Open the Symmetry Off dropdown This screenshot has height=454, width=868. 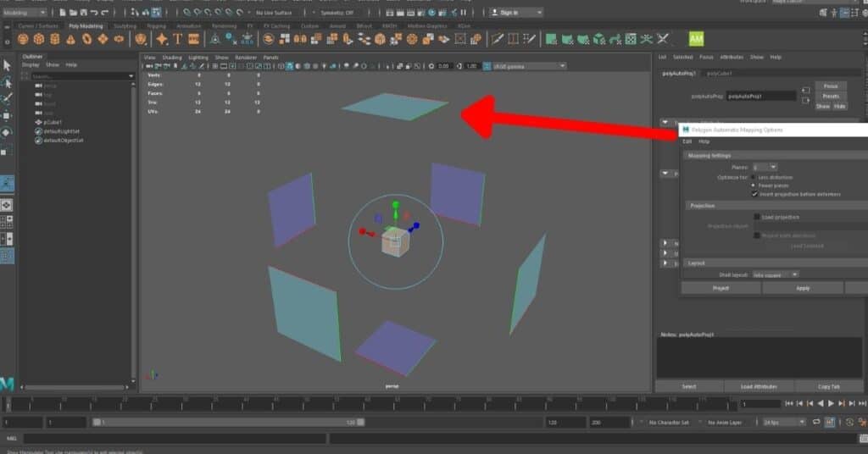tap(339, 12)
